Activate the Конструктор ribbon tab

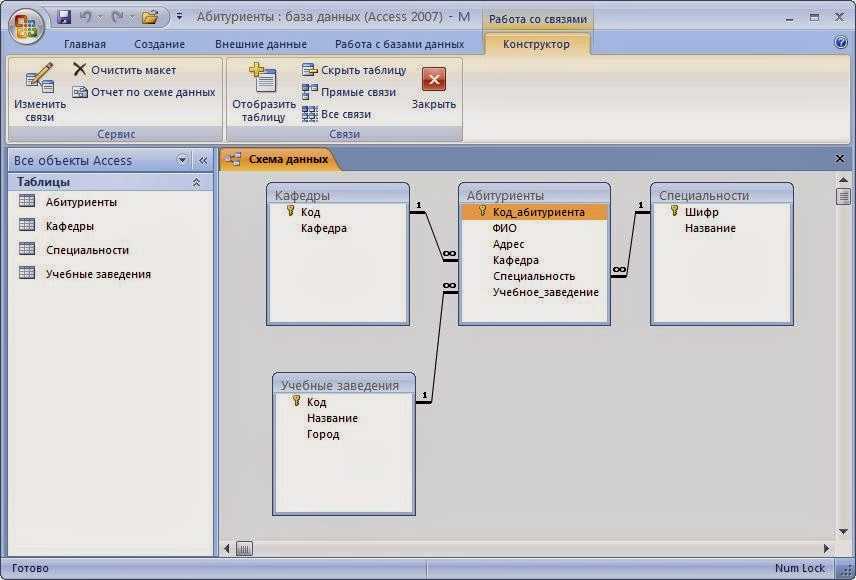(x=536, y=44)
